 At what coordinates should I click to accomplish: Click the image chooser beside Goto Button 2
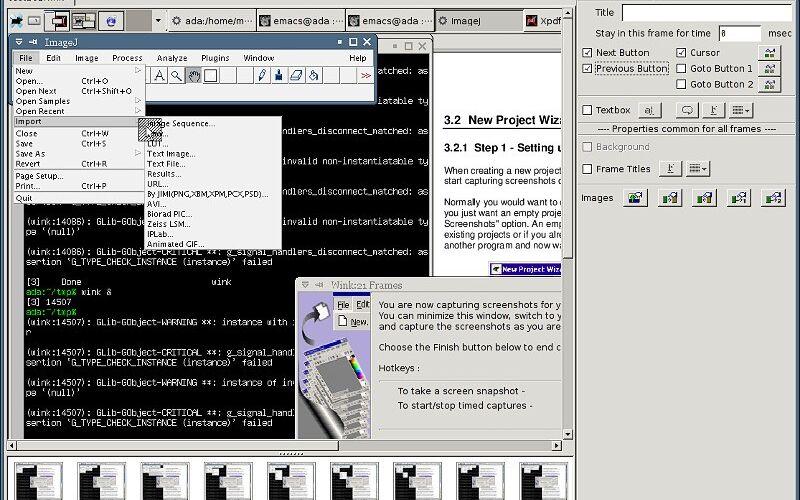click(769, 84)
